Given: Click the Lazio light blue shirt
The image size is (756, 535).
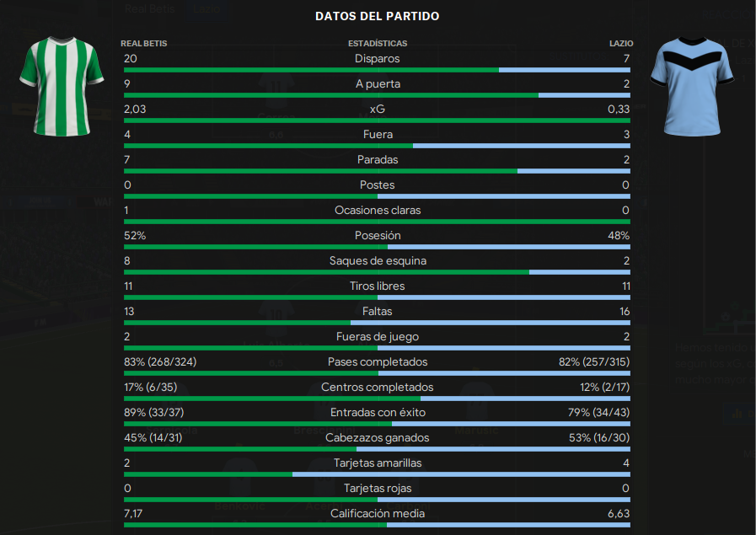Looking at the screenshot, I should 692,87.
